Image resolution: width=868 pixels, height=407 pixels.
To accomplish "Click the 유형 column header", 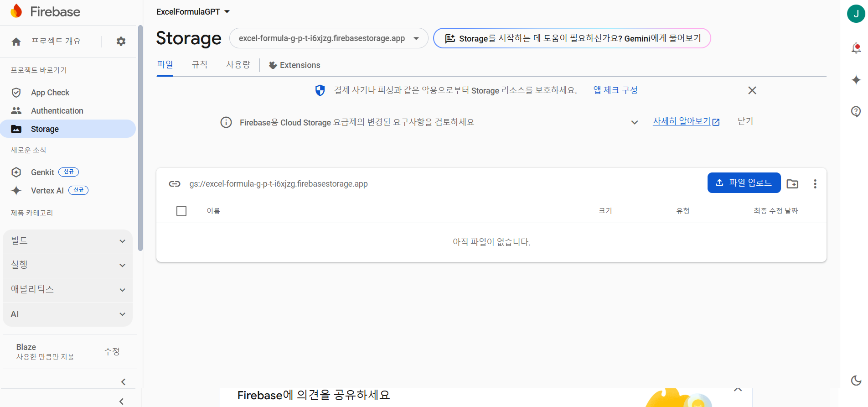I will 683,211.
